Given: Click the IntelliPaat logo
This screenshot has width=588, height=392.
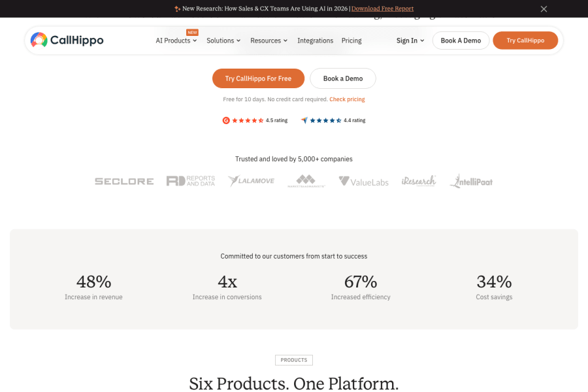Looking at the screenshot, I should (470, 181).
